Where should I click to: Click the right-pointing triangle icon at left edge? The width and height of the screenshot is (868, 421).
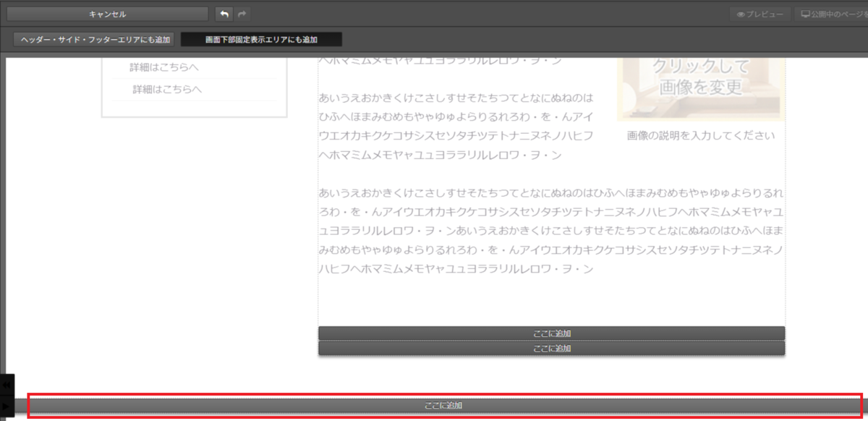tap(7, 407)
